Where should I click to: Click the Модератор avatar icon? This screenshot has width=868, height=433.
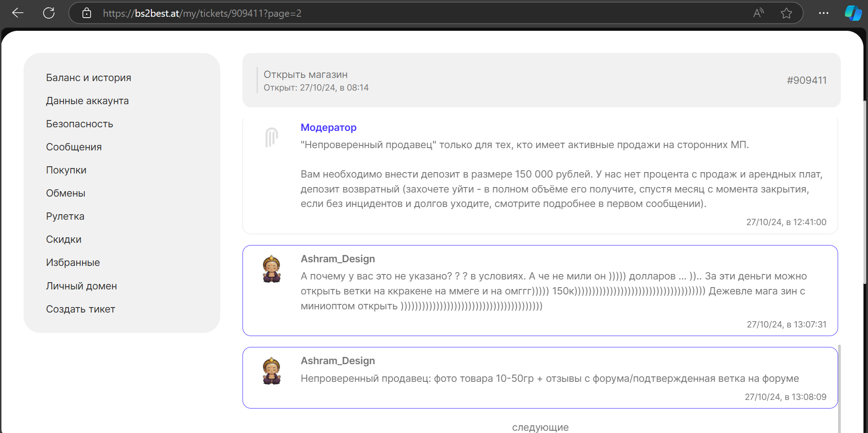pyautogui.click(x=272, y=137)
